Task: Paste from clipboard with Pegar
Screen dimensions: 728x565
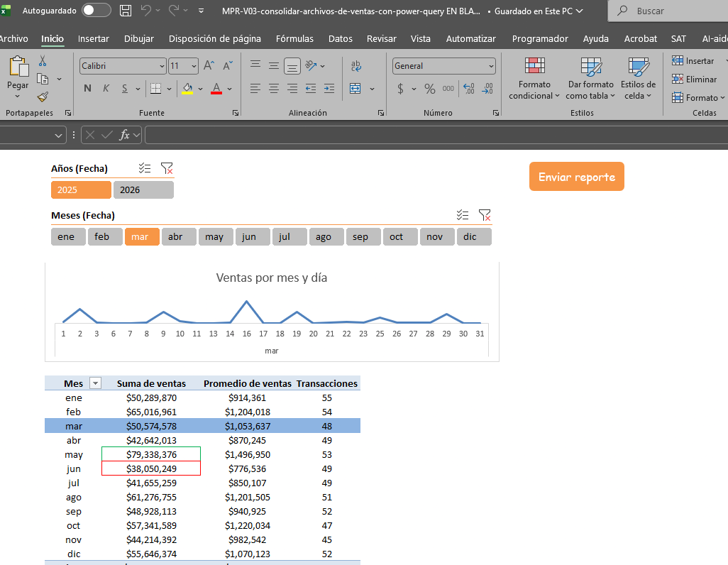Action: point(18,77)
